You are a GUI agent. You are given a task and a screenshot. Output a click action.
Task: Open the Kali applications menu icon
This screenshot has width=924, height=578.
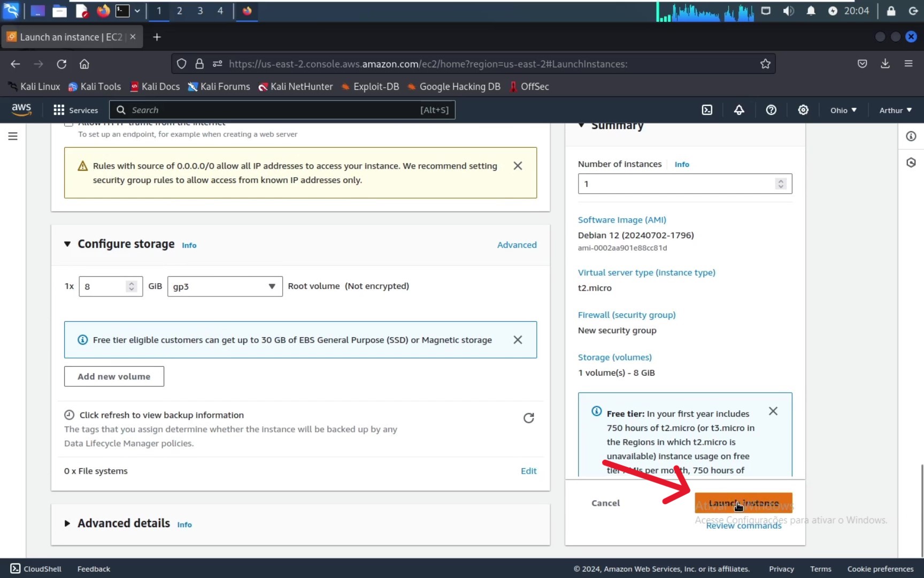[x=11, y=11]
